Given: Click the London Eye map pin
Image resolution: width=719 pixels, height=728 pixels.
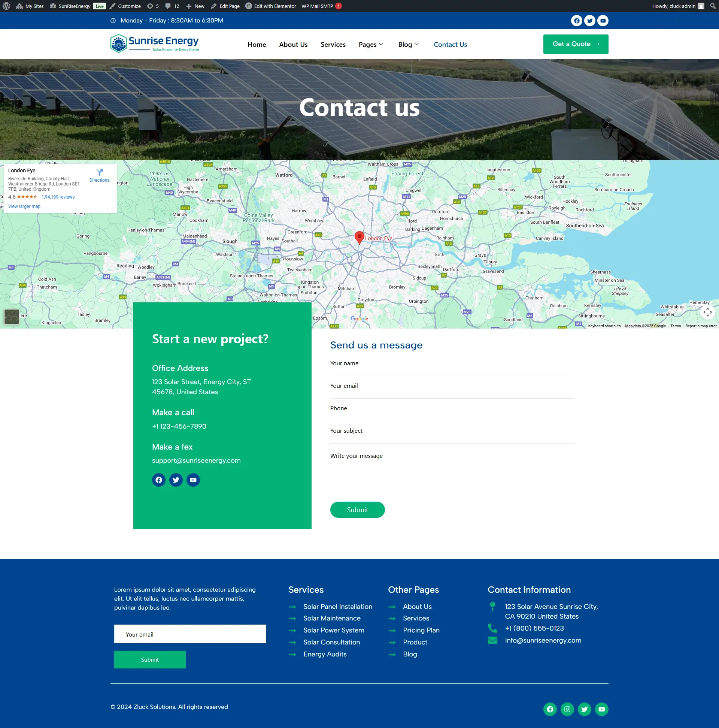Looking at the screenshot, I should click(359, 237).
